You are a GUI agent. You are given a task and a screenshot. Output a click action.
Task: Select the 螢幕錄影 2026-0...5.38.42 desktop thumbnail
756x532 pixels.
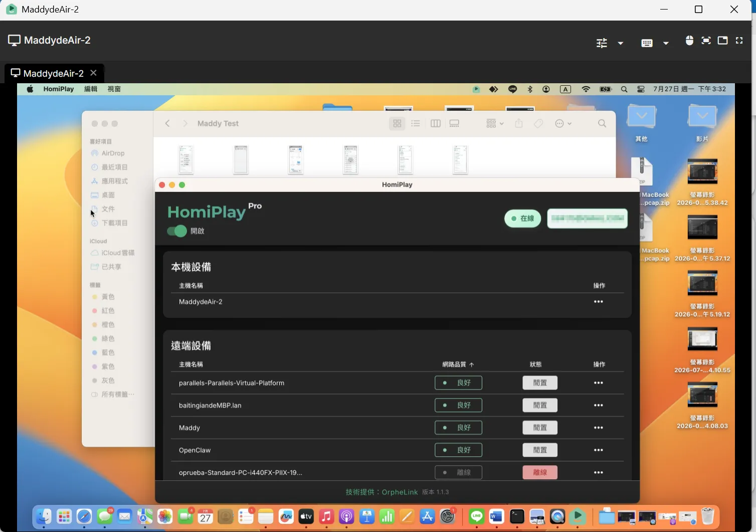click(x=702, y=182)
